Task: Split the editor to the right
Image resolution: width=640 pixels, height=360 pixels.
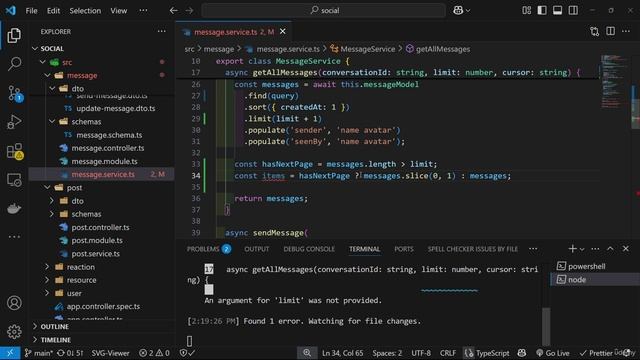Action: 611,31
